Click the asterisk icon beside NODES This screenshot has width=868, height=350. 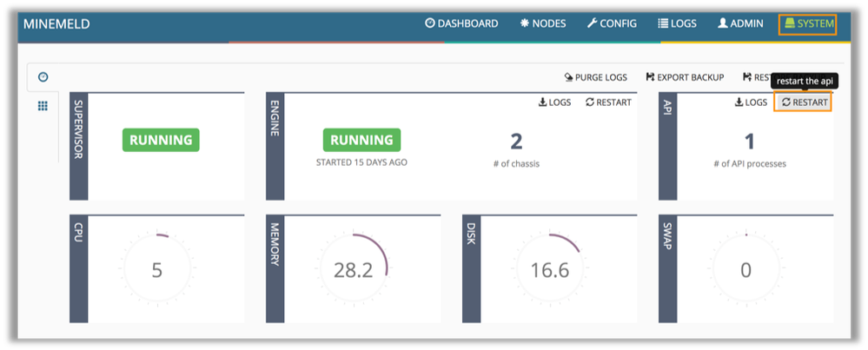[x=525, y=23]
